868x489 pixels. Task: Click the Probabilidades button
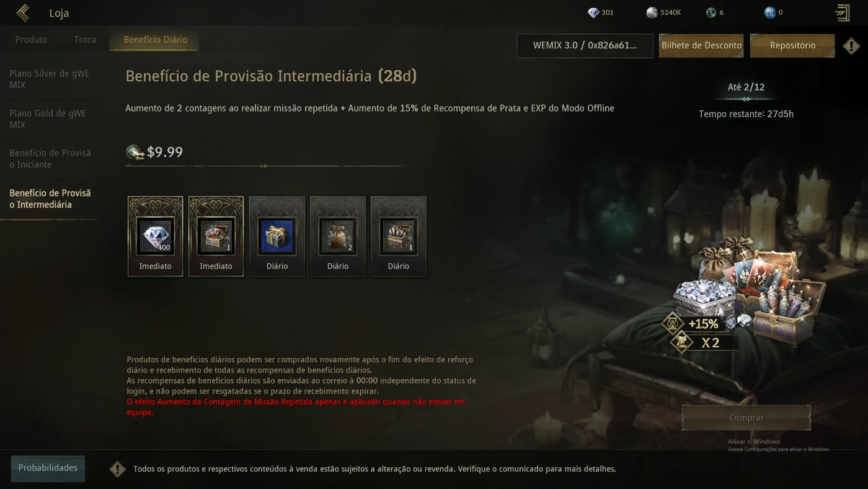[48, 468]
